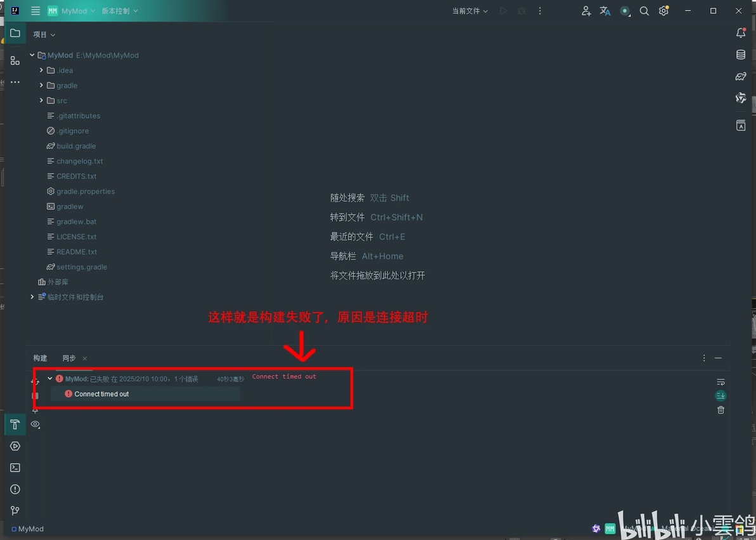Open the 当前文件 run configuration dropdown

click(469, 11)
